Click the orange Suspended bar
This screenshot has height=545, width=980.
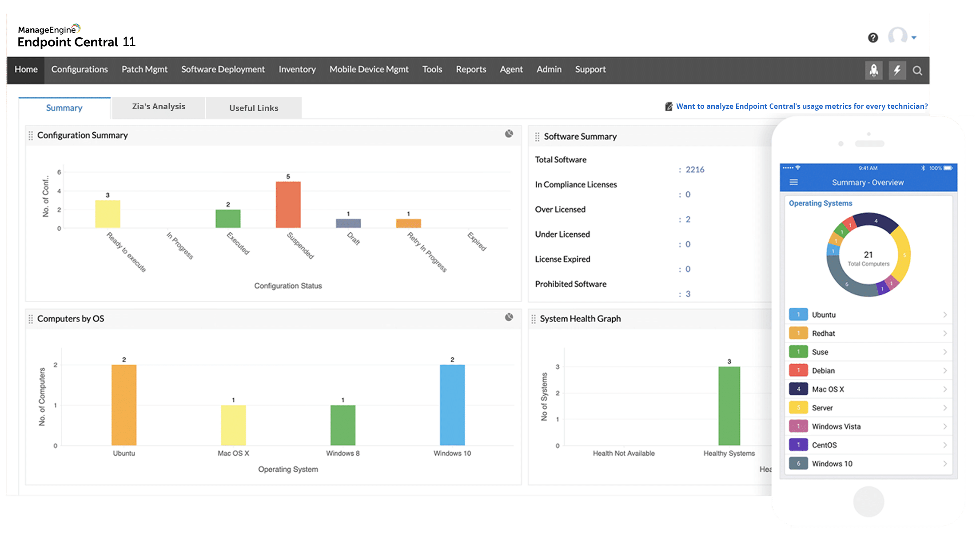pyautogui.click(x=288, y=205)
